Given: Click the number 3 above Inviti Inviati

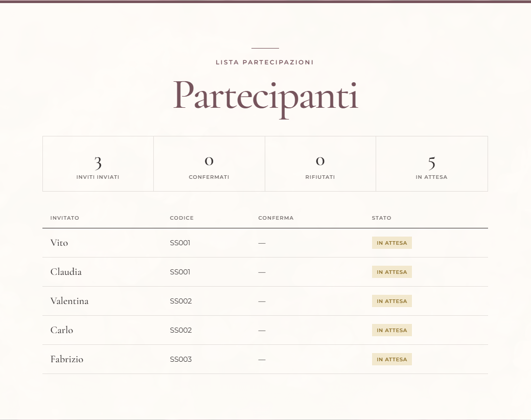Looking at the screenshot, I should point(98,163).
